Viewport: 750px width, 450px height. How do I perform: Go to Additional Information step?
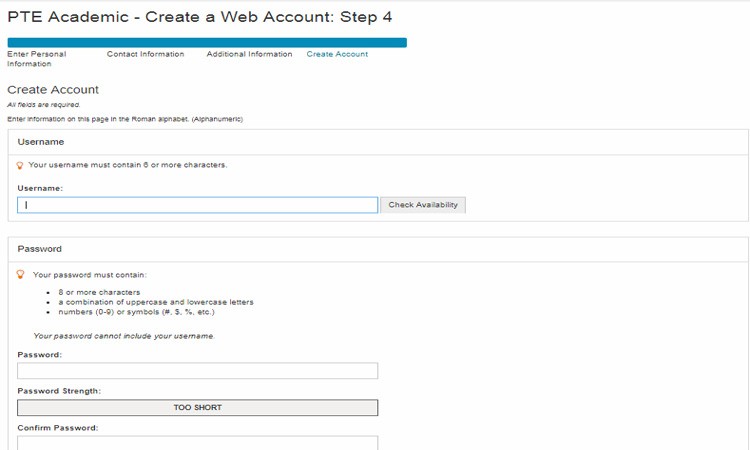click(249, 54)
